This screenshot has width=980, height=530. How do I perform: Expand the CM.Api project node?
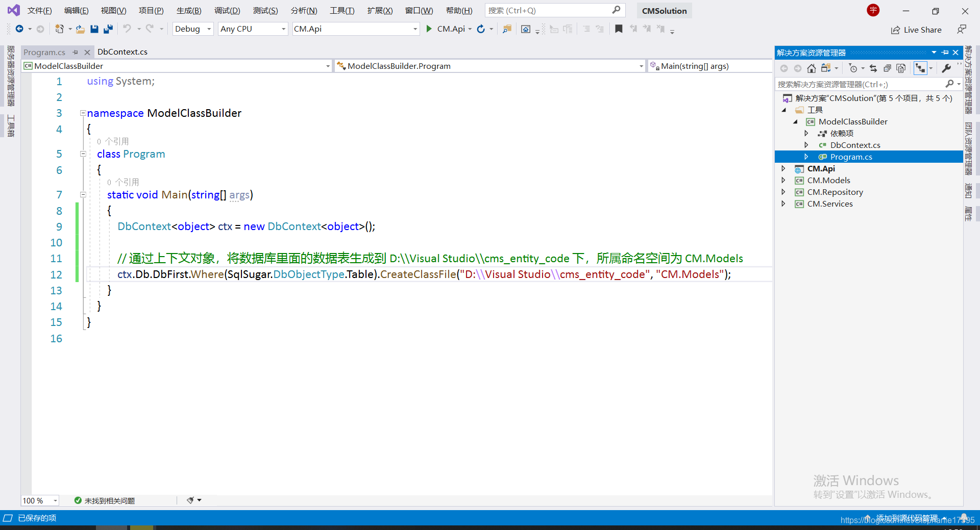pos(783,168)
